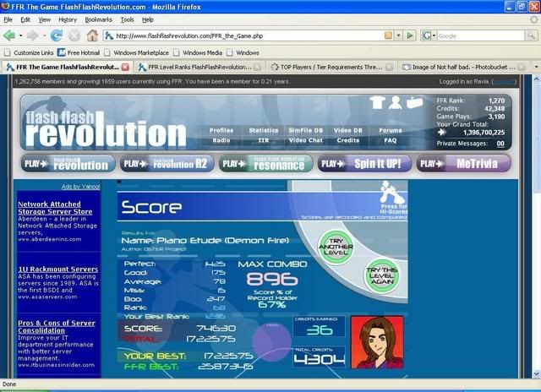The width and height of the screenshot is (541, 392).
Task: Click the Home icon in navigation toolbar
Action: point(93,35)
